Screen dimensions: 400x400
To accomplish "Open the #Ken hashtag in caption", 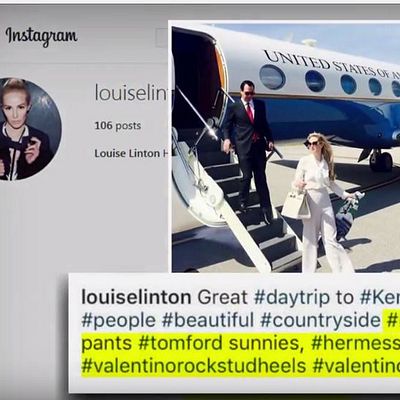I will point(380,297).
